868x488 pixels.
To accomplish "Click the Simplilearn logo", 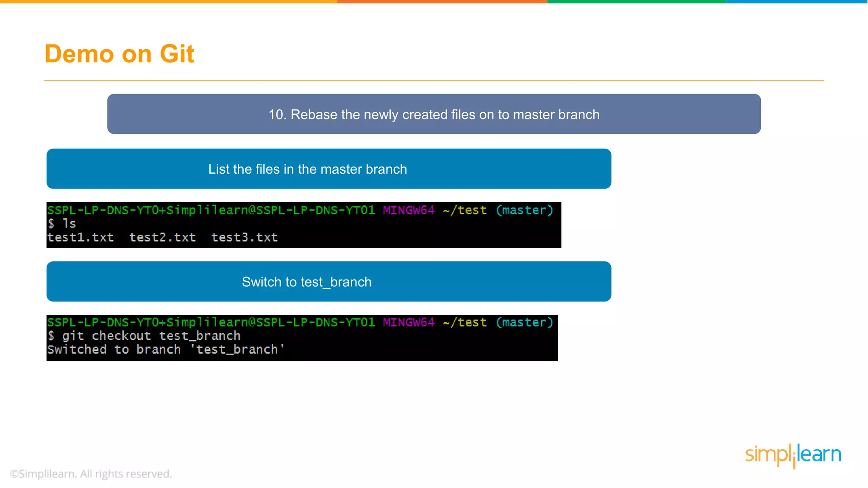I will [793, 455].
